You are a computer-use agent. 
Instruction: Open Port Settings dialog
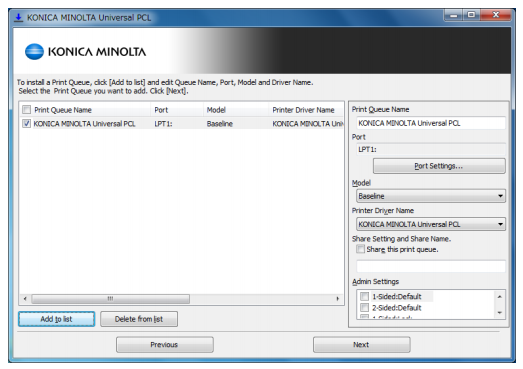439,166
